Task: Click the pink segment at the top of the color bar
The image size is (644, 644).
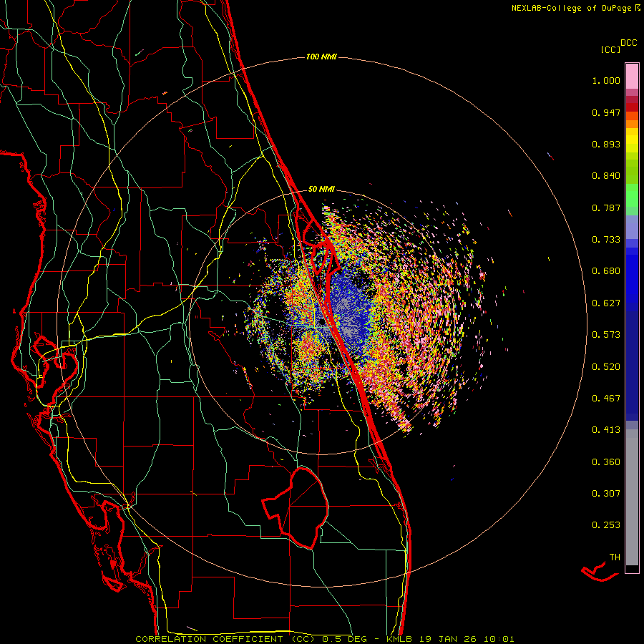Action: pyautogui.click(x=632, y=77)
